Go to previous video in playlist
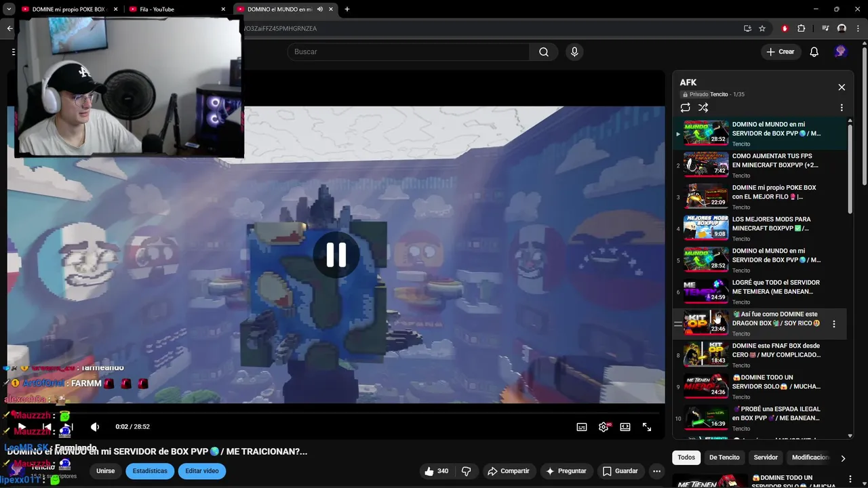 pos(47,427)
